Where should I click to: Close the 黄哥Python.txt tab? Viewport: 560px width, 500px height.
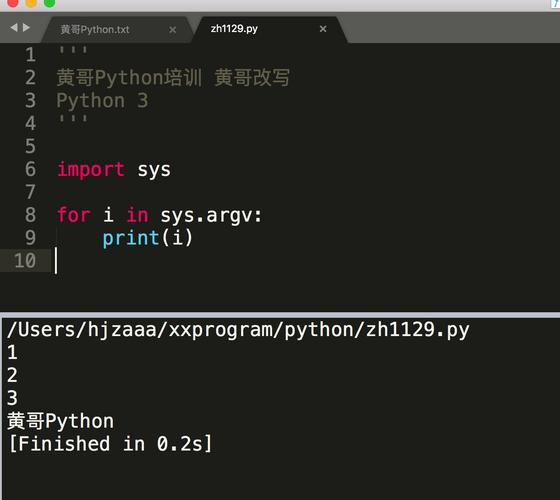[x=172, y=30]
